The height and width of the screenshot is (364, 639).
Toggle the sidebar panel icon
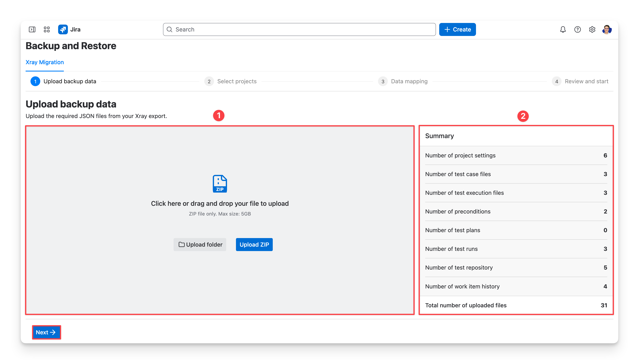click(x=32, y=29)
